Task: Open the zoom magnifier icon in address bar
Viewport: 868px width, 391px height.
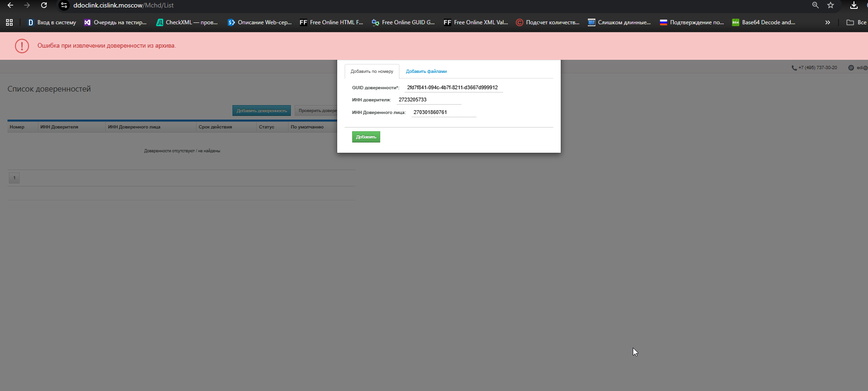Action: coord(816,5)
